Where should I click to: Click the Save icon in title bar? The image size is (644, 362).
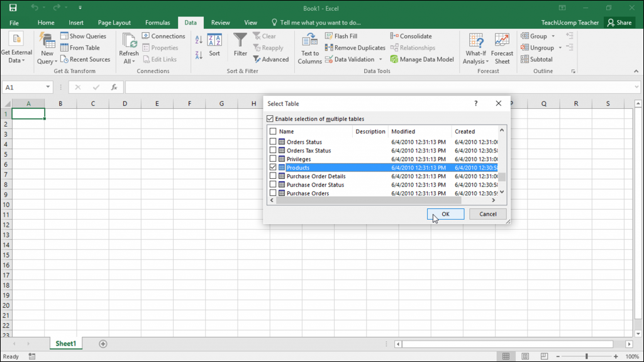click(13, 8)
